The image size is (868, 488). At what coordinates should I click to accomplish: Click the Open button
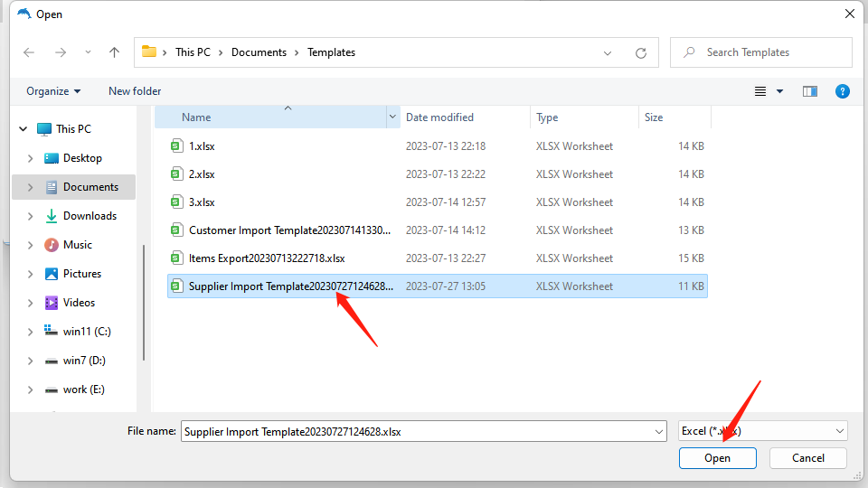click(x=717, y=458)
